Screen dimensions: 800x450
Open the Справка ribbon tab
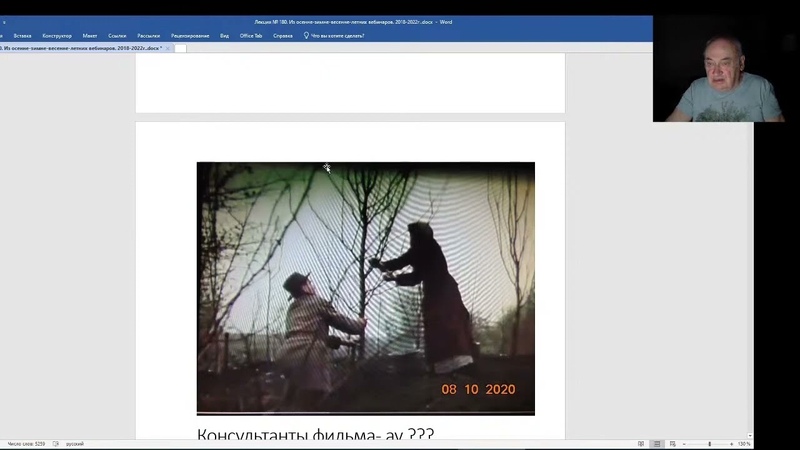pos(283,36)
